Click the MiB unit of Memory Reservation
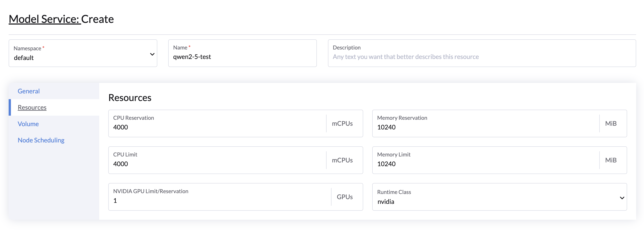 coord(611,123)
